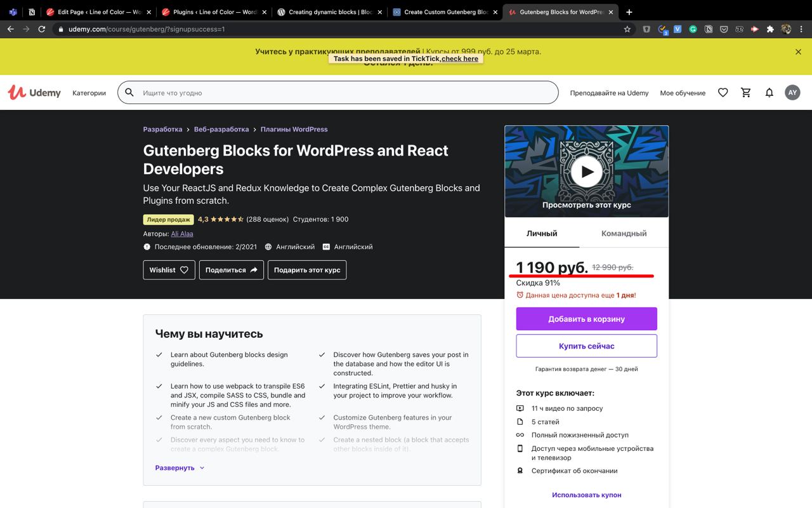Open the TickTick extension icon
812x508 pixels.
[x=663, y=29]
